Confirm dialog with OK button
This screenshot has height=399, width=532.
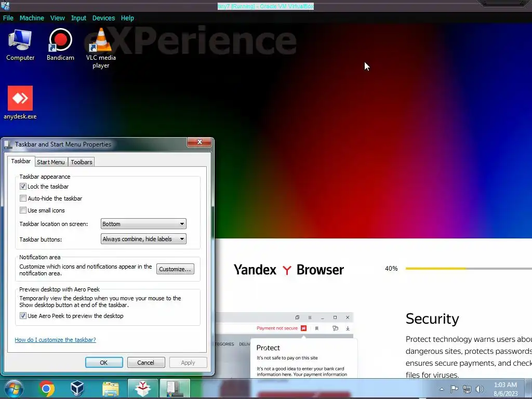(104, 362)
